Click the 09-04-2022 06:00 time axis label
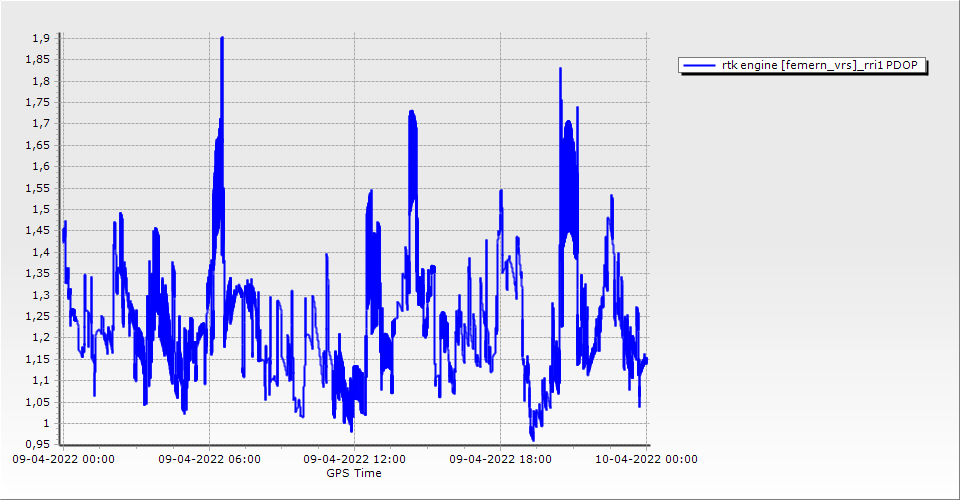Image resolution: width=960 pixels, height=500 pixels. click(208, 460)
